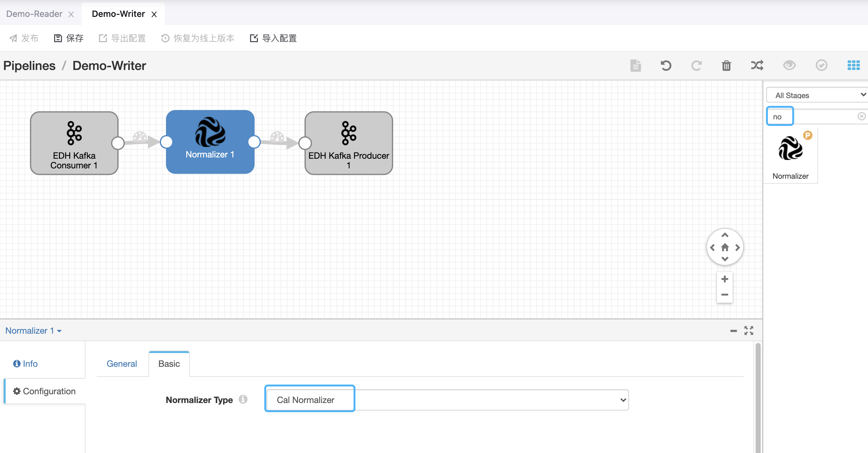Click the auto-arrange shuffle icon
Screen dimensions: 868x453
pyautogui.click(x=757, y=65)
